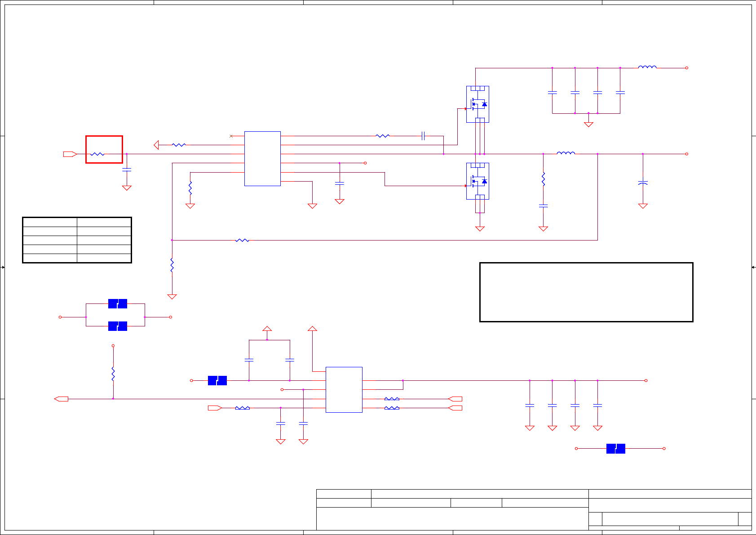756x535 pixels.
Task: Select the leftmost capacitor in the top supply bank
Action: pyautogui.click(x=553, y=93)
